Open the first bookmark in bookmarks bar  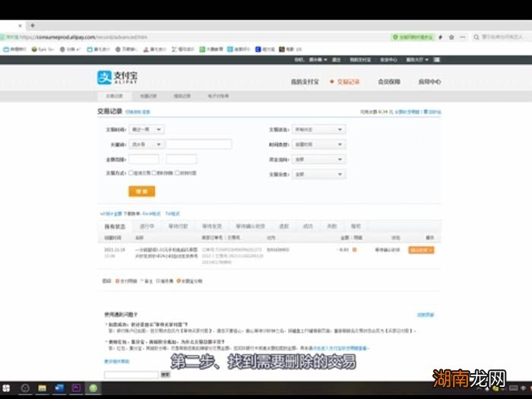14,49
